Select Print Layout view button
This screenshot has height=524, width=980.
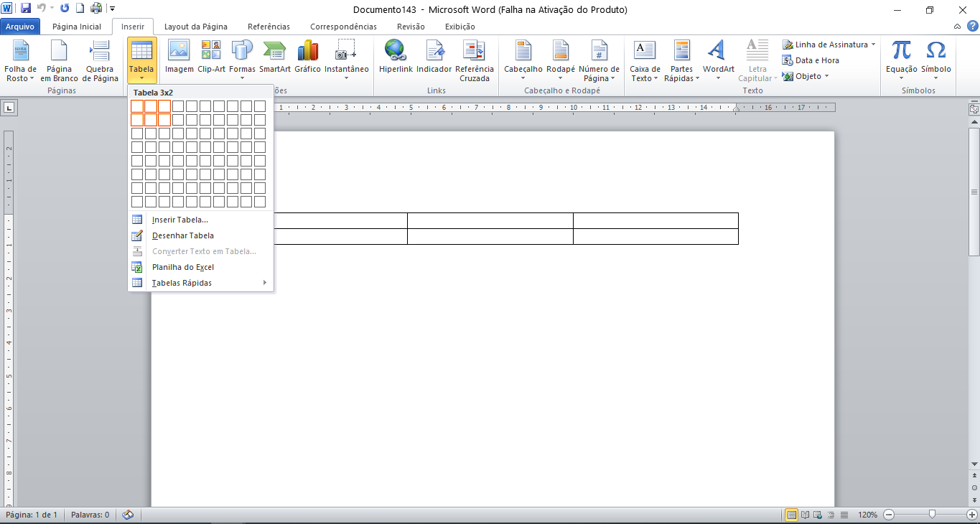[x=792, y=515]
